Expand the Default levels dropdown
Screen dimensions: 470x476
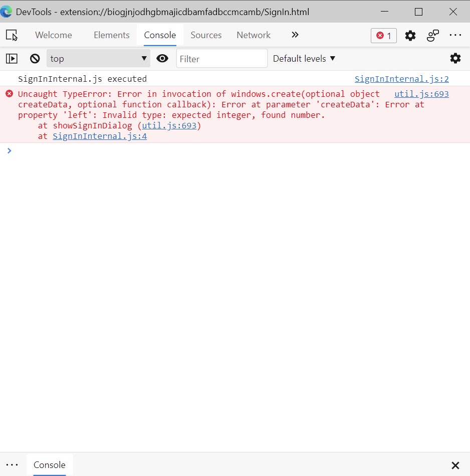[304, 59]
